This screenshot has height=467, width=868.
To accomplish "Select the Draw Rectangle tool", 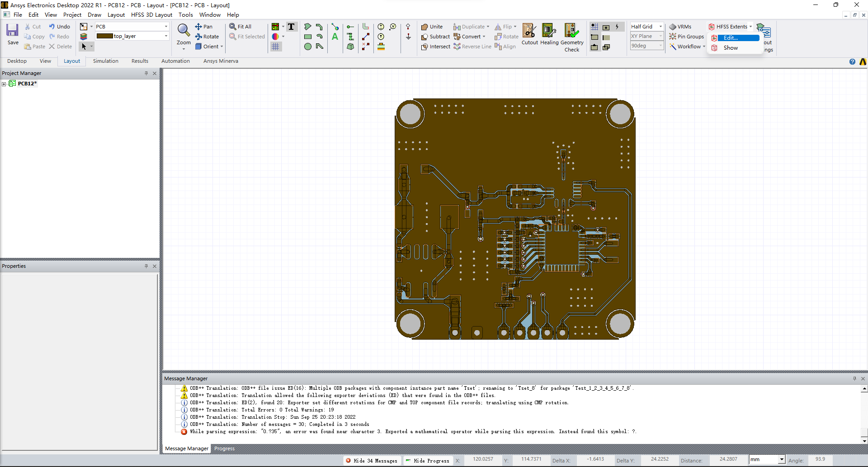I will pos(307,37).
